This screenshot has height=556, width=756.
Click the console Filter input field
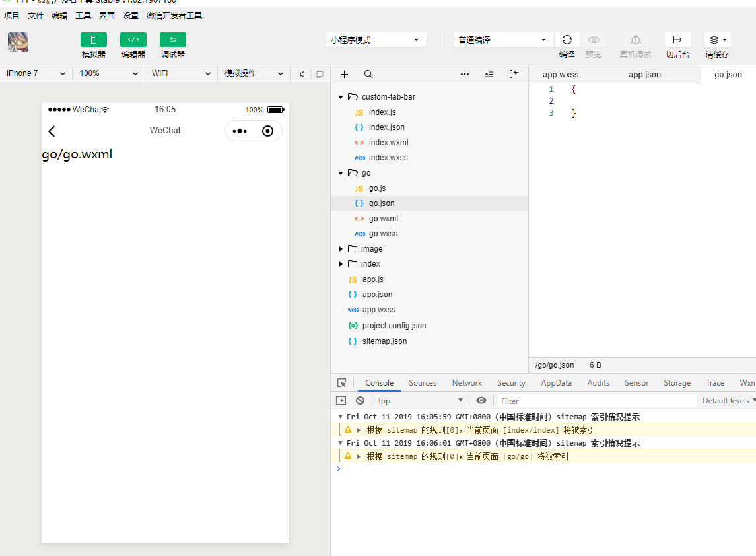tap(597, 401)
